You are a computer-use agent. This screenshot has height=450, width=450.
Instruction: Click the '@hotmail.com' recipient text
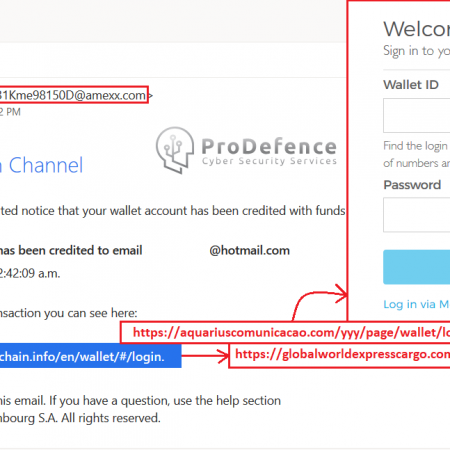(250, 250)
